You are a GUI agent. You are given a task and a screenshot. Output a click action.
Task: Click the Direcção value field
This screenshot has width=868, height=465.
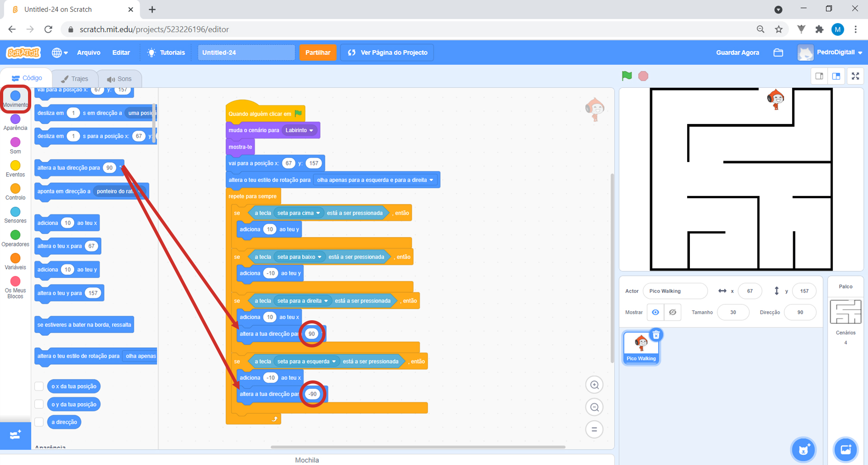pyautogui.click(x=800, y=312)
